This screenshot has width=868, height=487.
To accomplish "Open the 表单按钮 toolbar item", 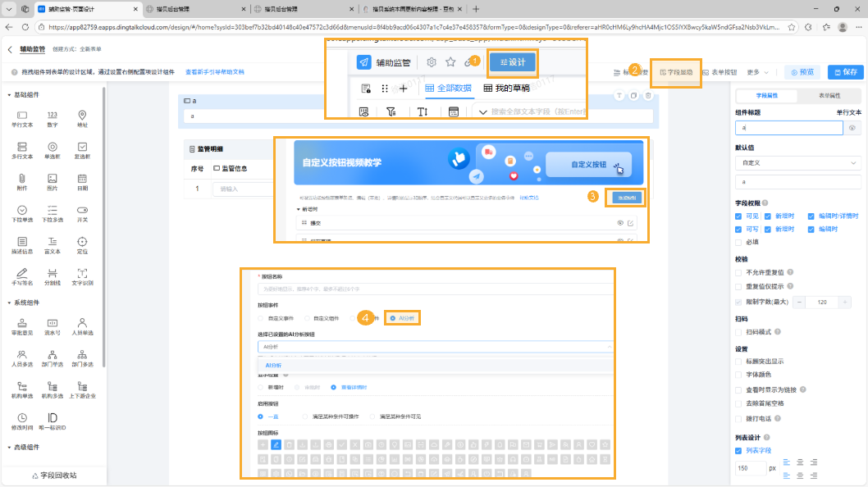I will [720, 72].
